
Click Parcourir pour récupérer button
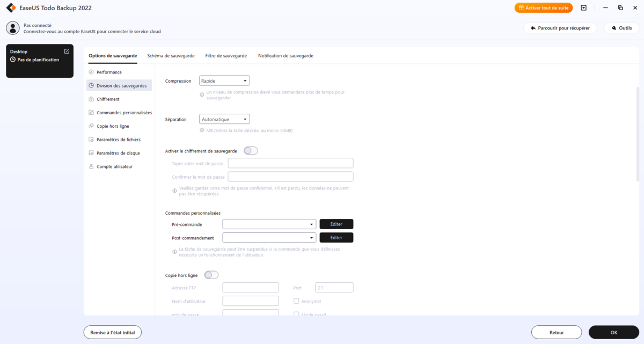(560, 28)
